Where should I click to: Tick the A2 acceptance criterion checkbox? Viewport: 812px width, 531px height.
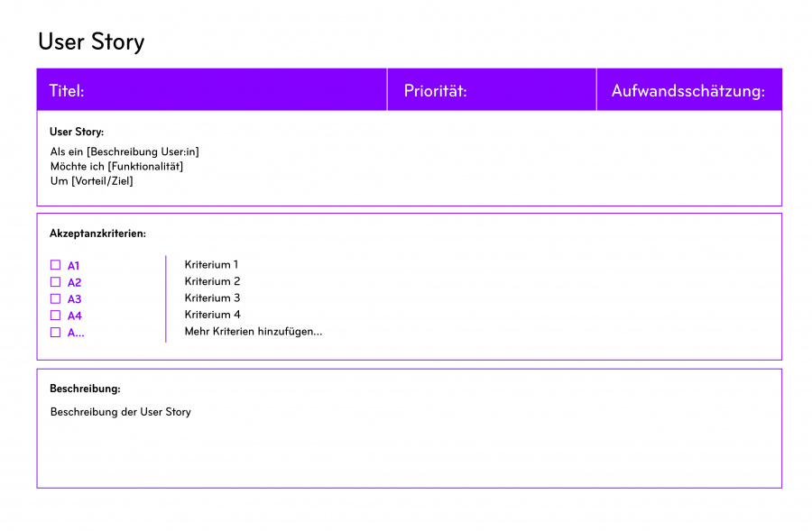(55, 282)
